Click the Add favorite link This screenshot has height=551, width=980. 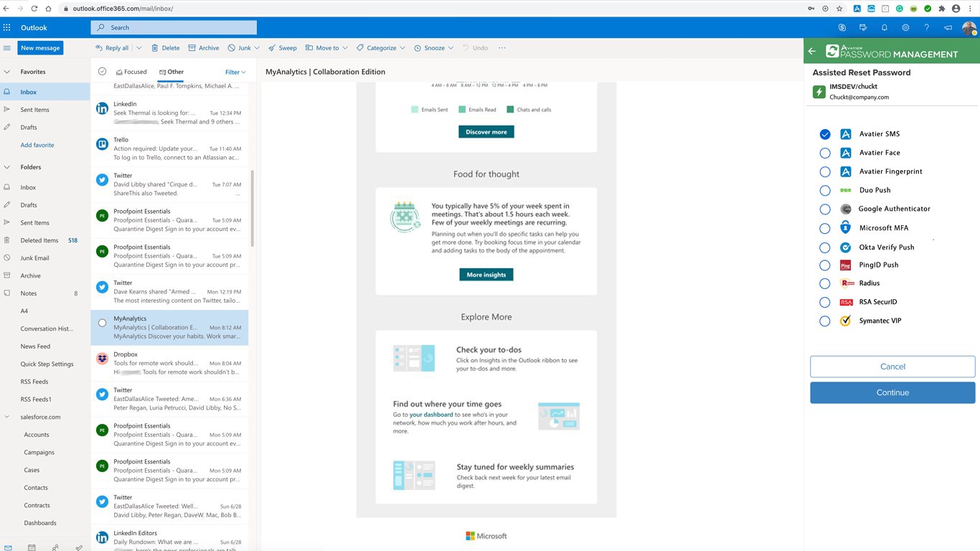[37, 145]
